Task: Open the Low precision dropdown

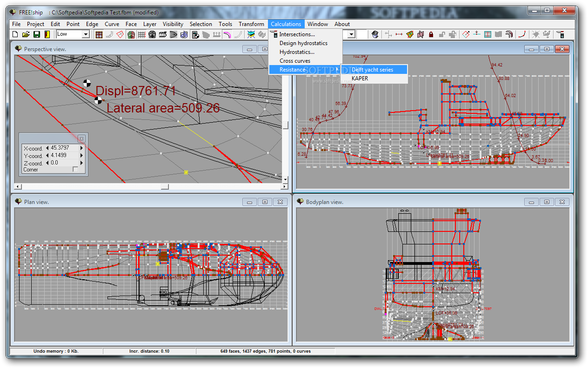Action: point(86,34)
